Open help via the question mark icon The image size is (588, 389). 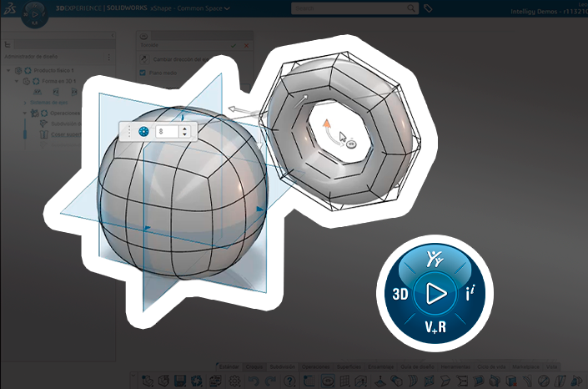tap(289, 381)
